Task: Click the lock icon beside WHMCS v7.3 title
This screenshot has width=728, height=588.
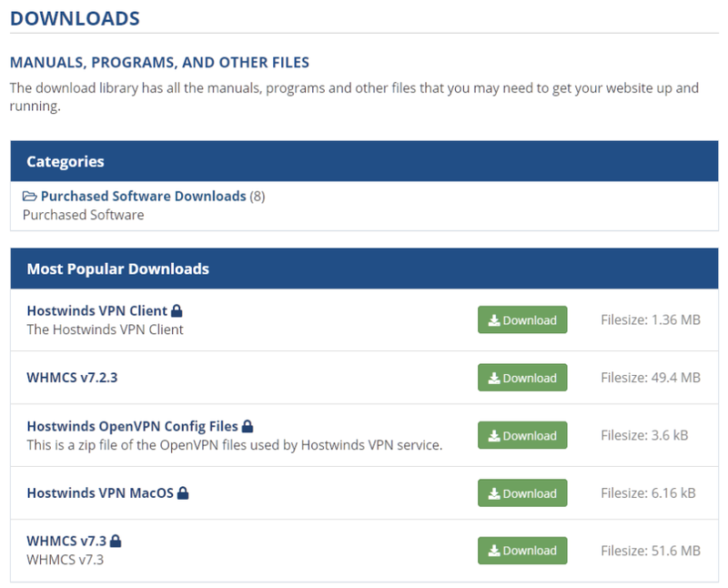Action: [116, 541]
